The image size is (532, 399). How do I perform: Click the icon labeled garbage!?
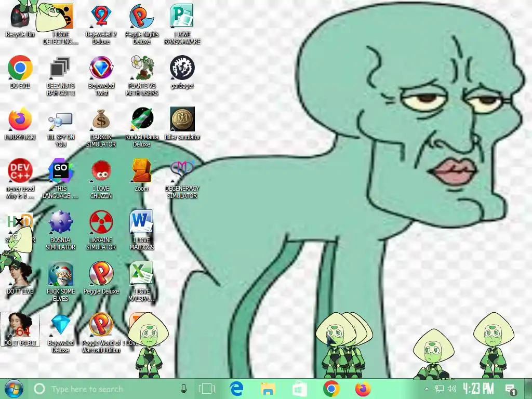coord(182,72)
